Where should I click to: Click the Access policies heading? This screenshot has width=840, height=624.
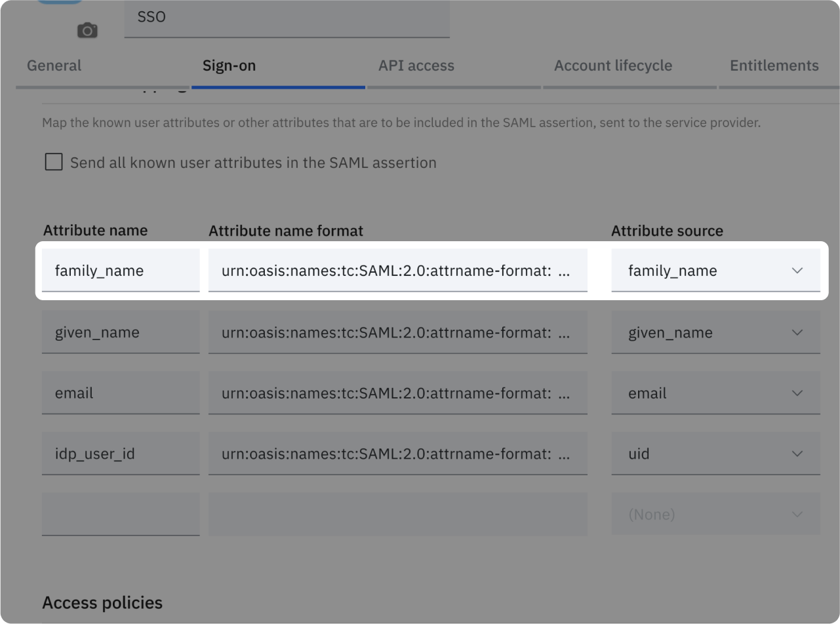pos(102,603)
